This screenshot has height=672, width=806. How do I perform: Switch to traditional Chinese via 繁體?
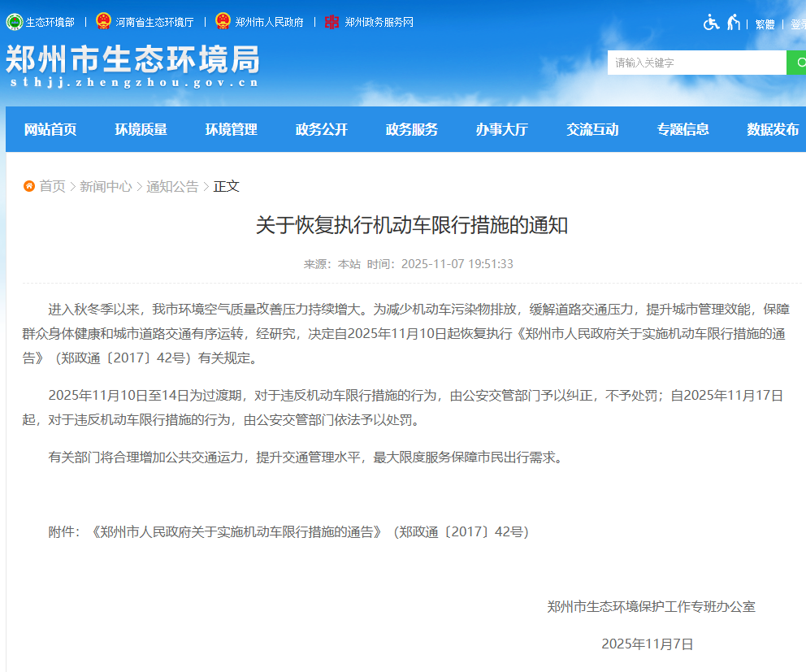click(764, 24)
